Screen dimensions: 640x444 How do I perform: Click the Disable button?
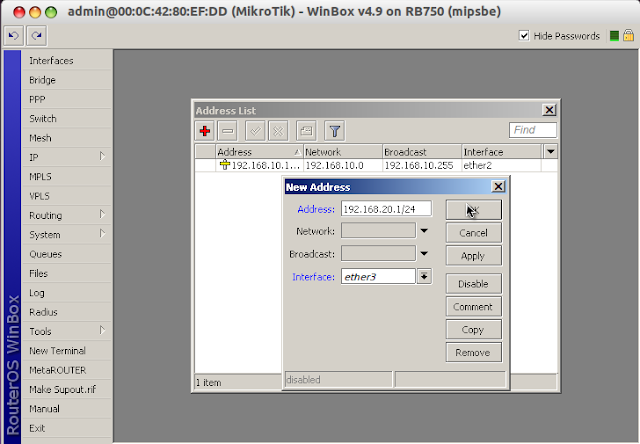(473, 284)
